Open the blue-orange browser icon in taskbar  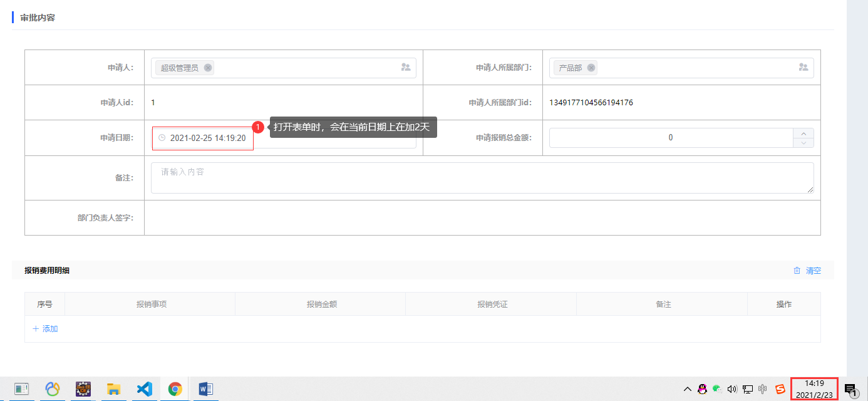pyautogui.click(x=53, y=389)
